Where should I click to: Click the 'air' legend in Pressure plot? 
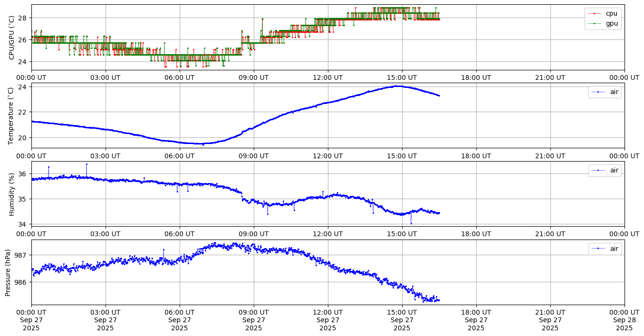click(x=605, y=249)
